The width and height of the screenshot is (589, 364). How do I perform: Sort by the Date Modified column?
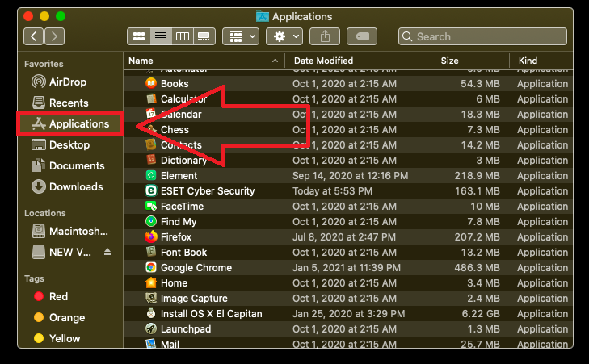(x=323, y=61)
